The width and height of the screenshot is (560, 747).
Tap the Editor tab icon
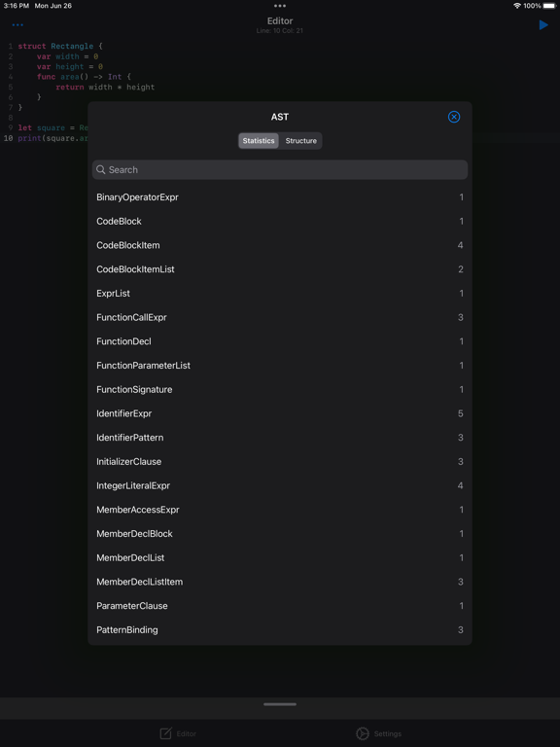[x=165, y=733]
